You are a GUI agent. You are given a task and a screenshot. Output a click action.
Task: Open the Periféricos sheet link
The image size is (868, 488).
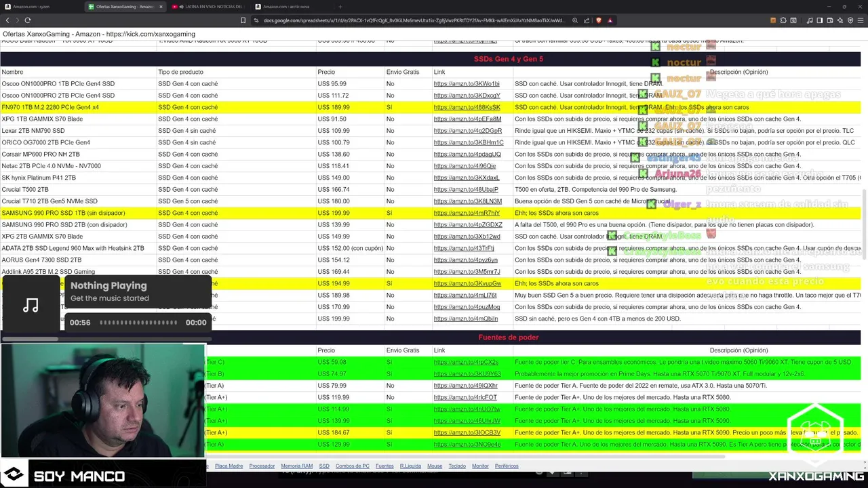click(x=507, y=466)
